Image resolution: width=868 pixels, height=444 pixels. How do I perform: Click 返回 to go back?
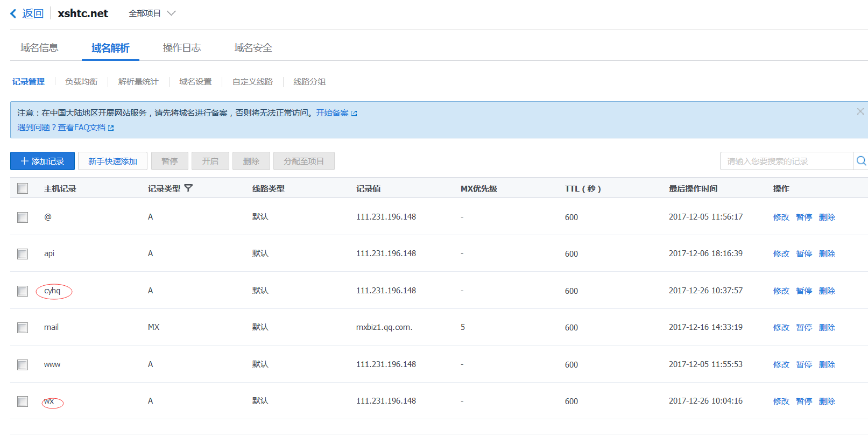pyautogui.click(x=33, y=13)
